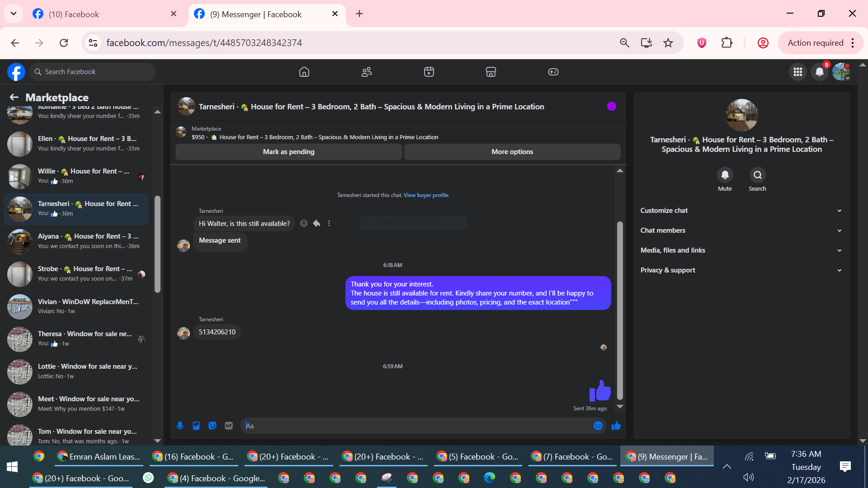Mute this conversation
Screen dimensions: 868x488
725,175
